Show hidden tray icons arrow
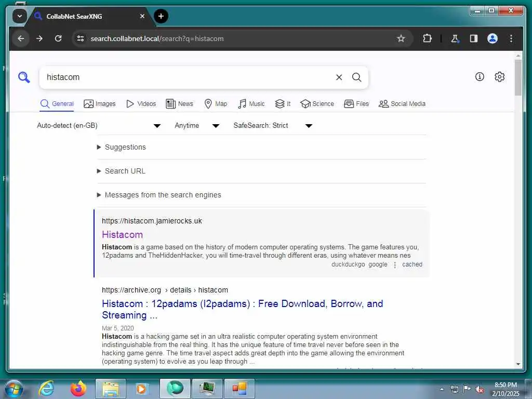 [442, 389]
